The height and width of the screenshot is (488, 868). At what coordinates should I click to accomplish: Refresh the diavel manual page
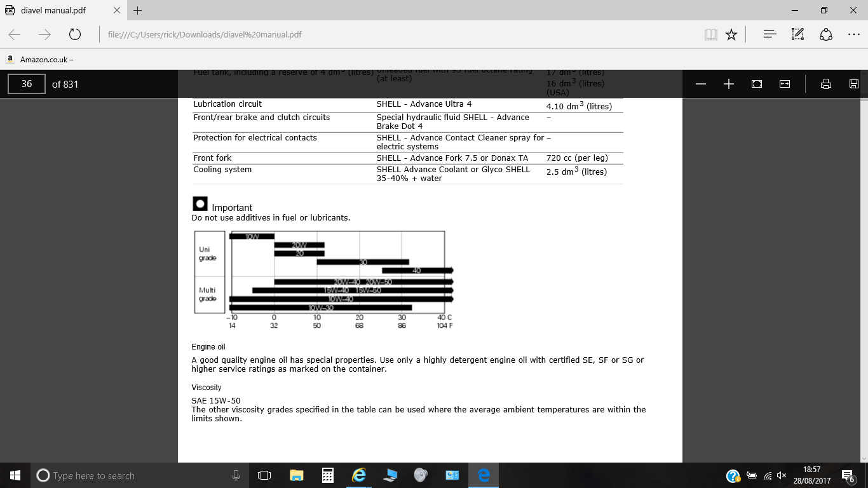(x=74, y=34)
